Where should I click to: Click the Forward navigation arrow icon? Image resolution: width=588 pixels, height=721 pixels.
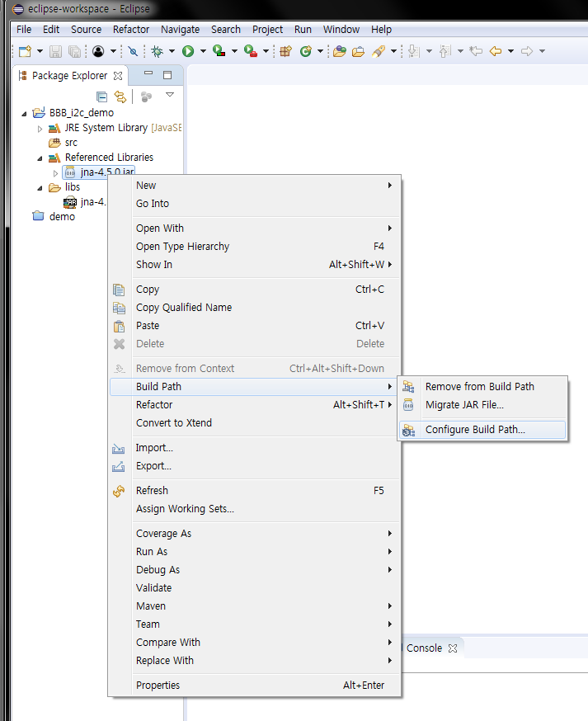click(527, 51)
